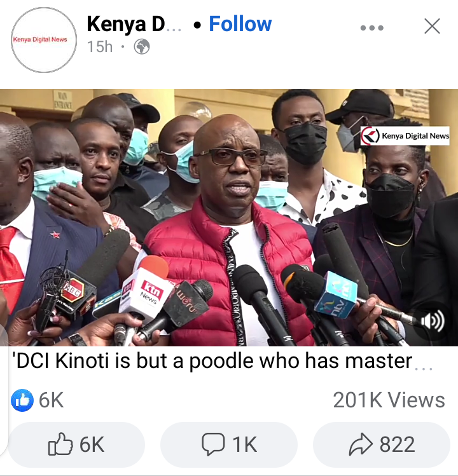Follow the Kenya Digital News page

pos(240,24)
